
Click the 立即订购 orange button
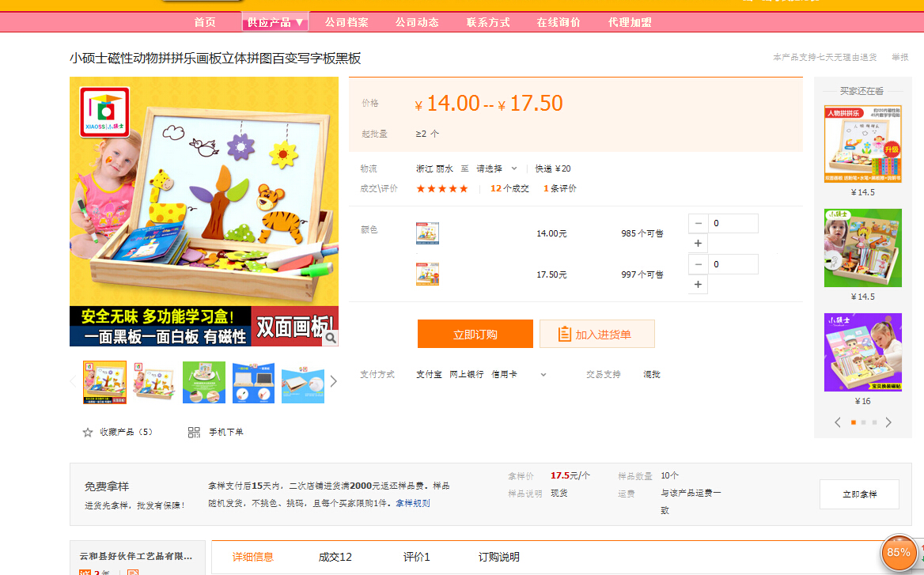tap(475, 334)
